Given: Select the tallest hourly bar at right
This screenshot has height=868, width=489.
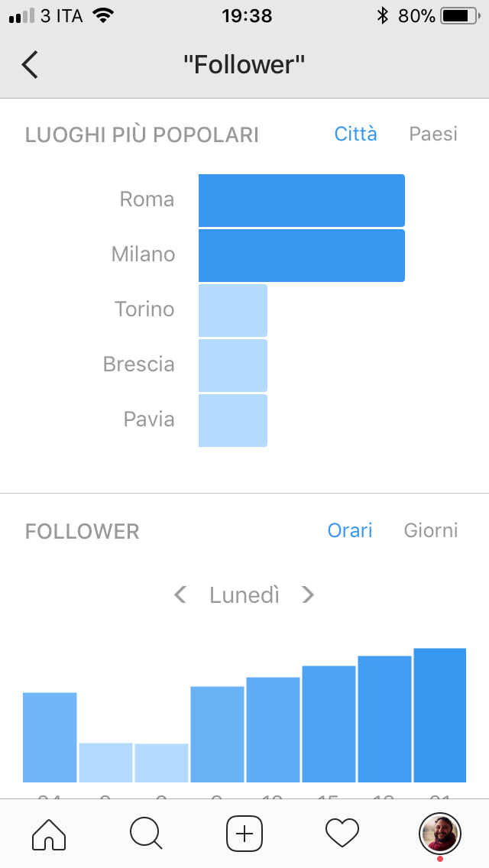Looking at the screenshot, I should pyautogui.click(x=439, y=715).
